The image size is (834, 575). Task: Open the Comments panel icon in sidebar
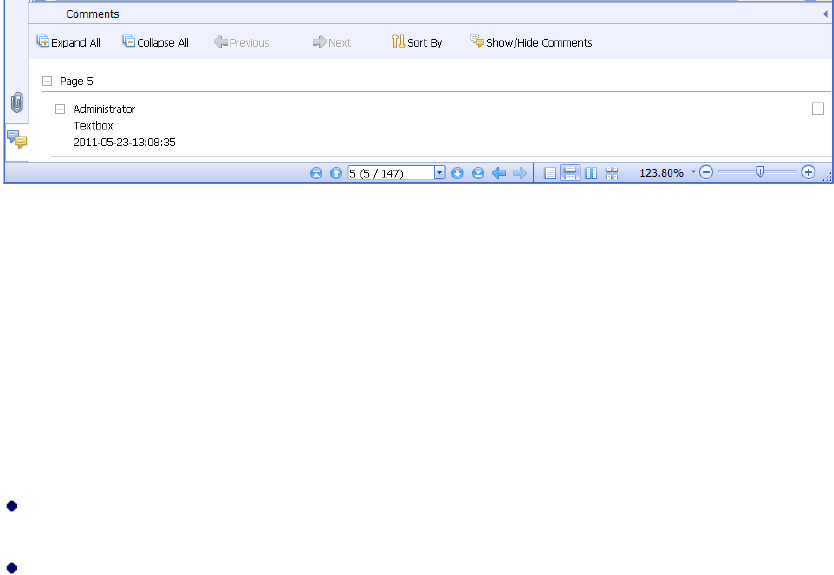(17, 139)
